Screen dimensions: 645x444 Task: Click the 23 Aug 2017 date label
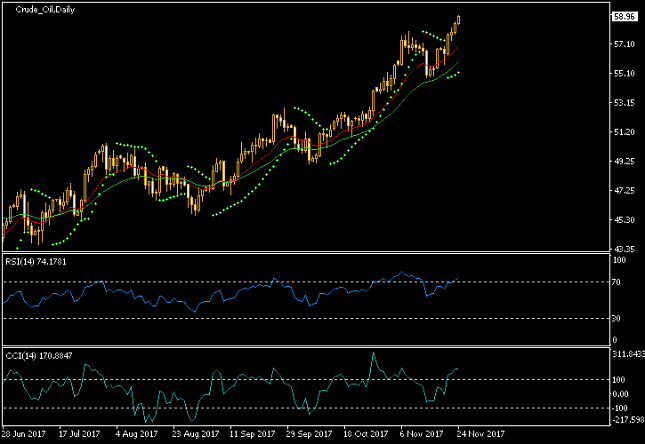click(195, 434)
